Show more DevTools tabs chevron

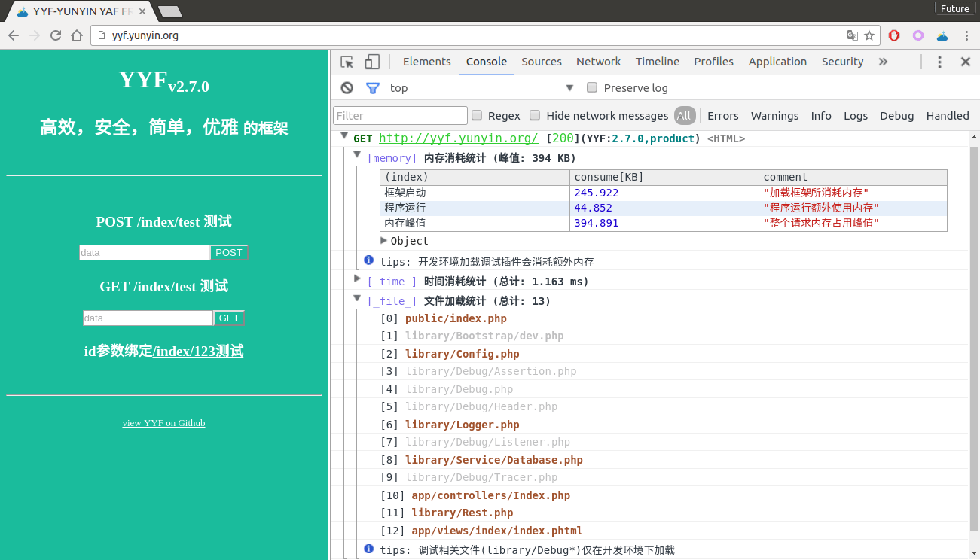click(x=883, y=62)
